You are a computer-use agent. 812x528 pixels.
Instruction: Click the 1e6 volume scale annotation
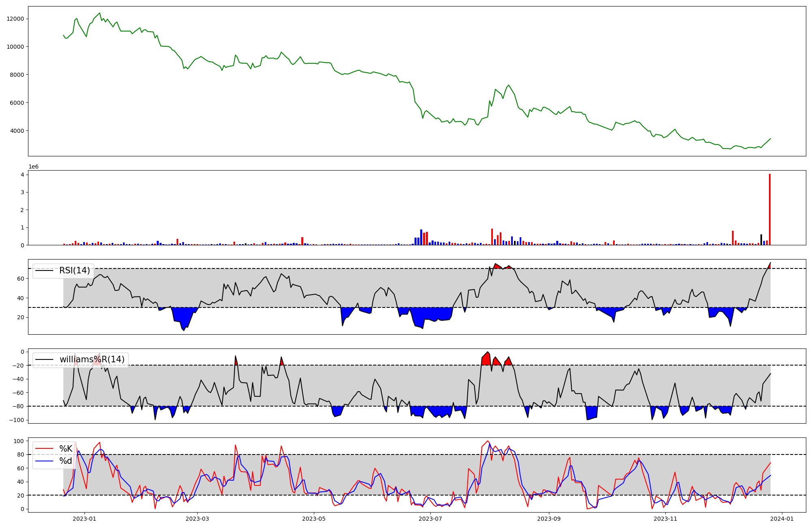tap(33, 167)
